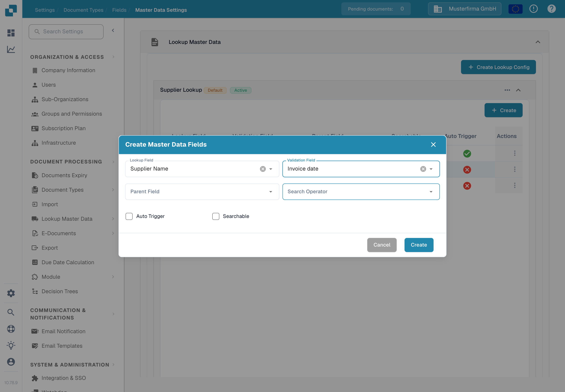Screen dimensions: 565x392
Task: Clear the Invoice date validation field
Action: tap(423, 169)
